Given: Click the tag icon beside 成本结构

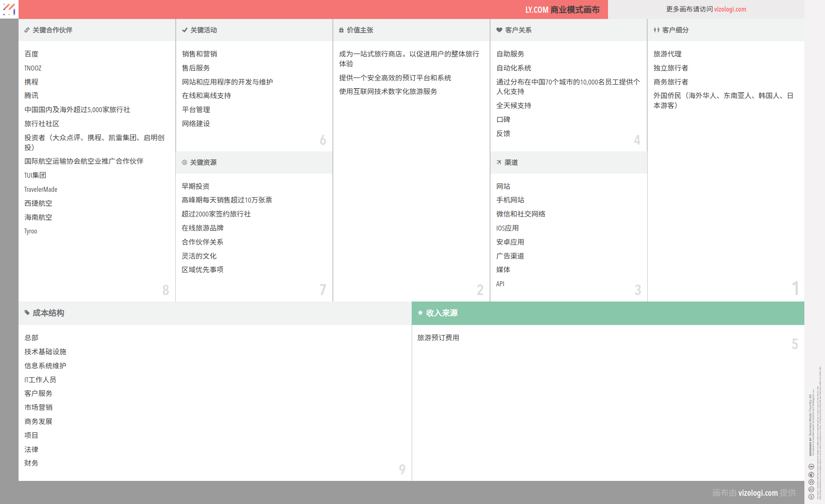Looking at the screenshot, I should pos(27,313).
